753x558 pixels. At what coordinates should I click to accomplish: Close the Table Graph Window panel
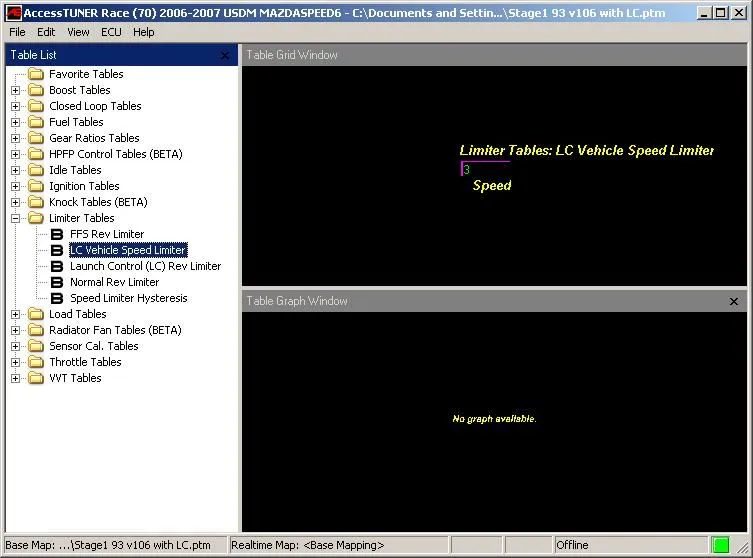[x=734, y=301]
